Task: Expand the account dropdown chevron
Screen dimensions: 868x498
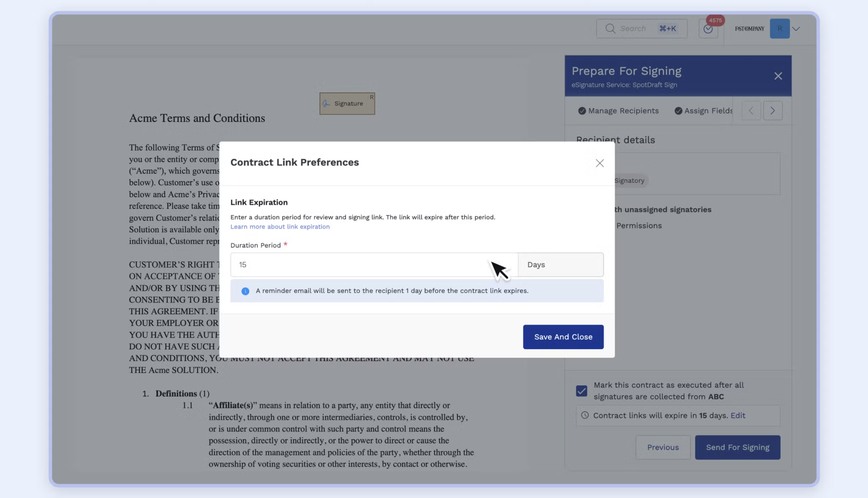Action: (x=796, y=29)
